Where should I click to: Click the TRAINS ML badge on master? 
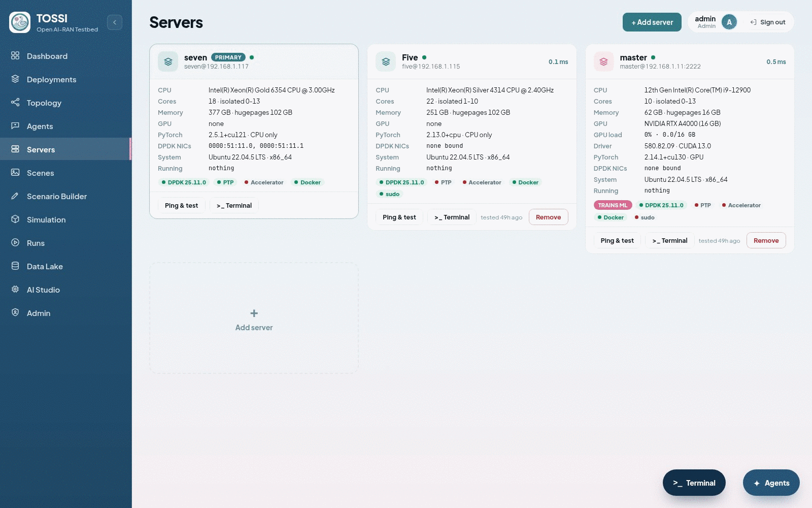[x=613, y=205]
